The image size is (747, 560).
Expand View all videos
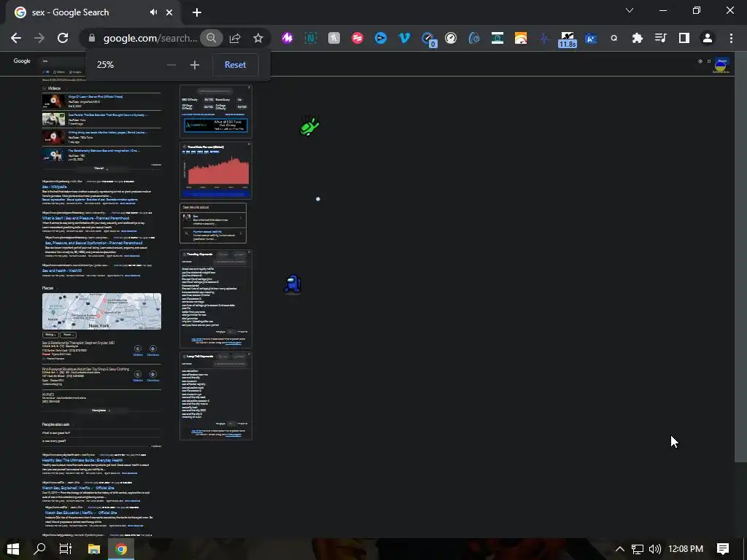pos(101,168)
